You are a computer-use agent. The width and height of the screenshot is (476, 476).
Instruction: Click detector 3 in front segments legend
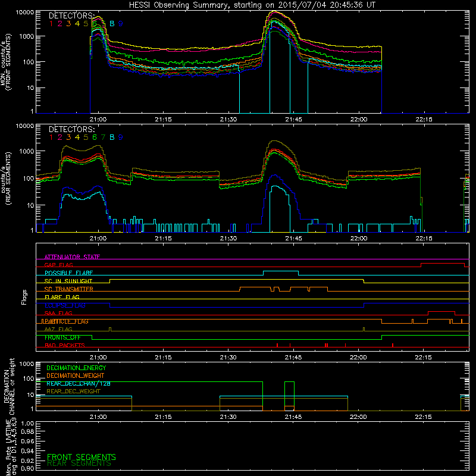click(68, 24)
